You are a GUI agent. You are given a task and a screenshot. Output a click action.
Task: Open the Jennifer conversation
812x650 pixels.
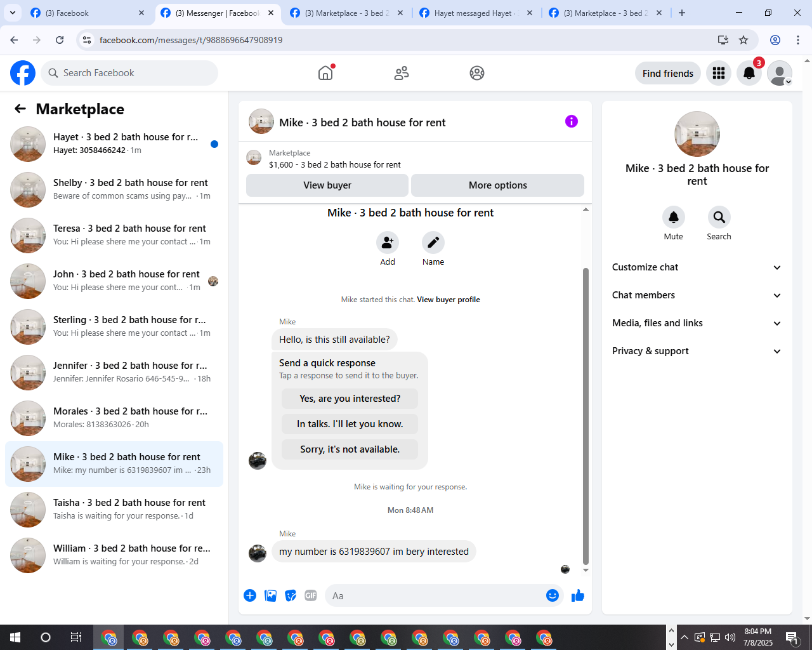pos(114,373)
